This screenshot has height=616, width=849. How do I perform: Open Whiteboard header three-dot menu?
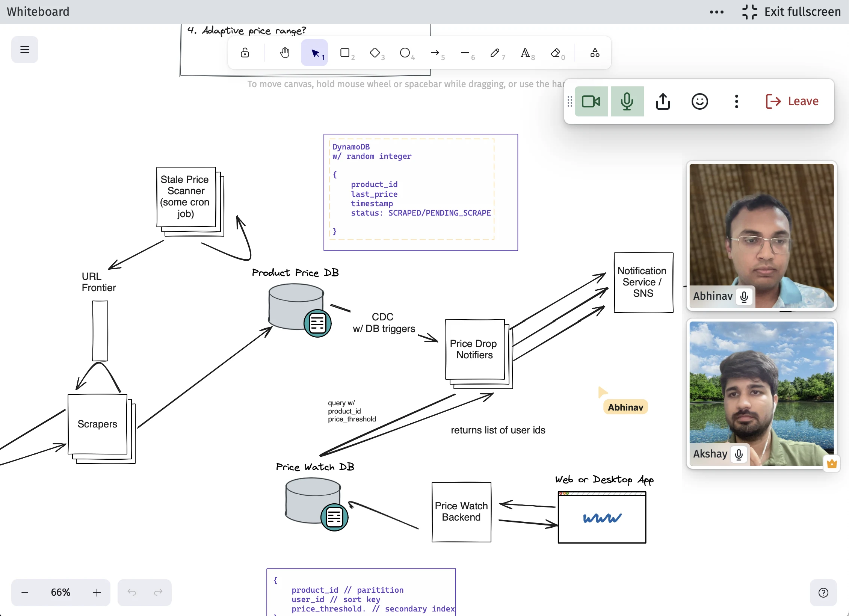tap(716, 12)
